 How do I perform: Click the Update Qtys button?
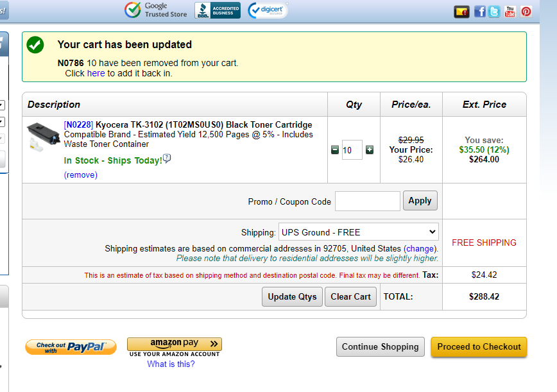pos(292,296)
